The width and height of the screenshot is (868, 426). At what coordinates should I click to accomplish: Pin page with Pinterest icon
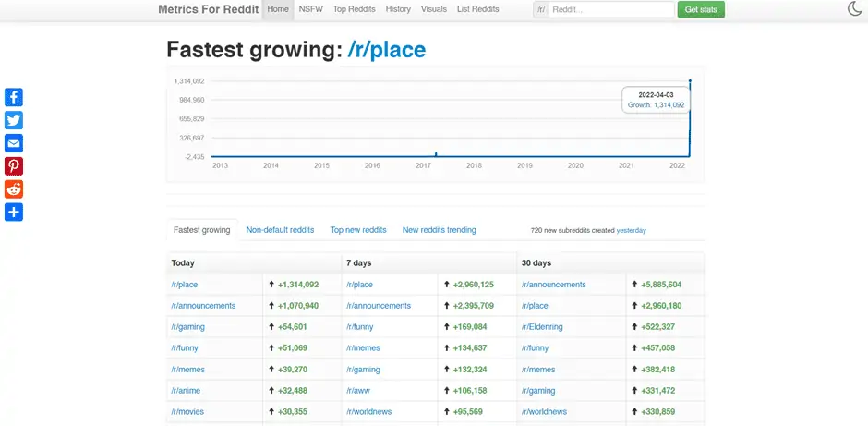click(x=14, y=166)
